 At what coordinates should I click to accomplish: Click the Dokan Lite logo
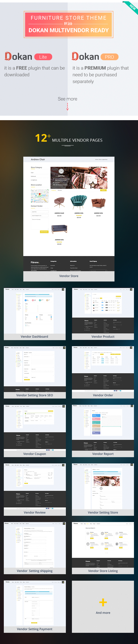19,56
